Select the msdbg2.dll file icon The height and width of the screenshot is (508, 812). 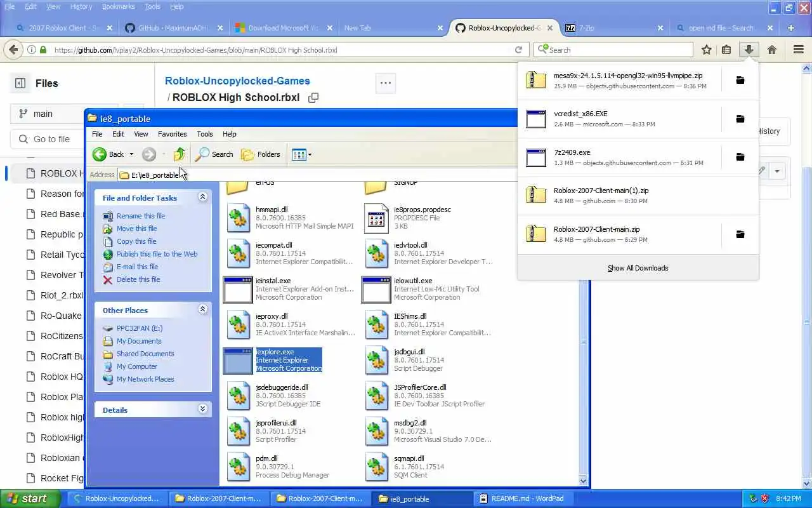[x=377, y=431]
